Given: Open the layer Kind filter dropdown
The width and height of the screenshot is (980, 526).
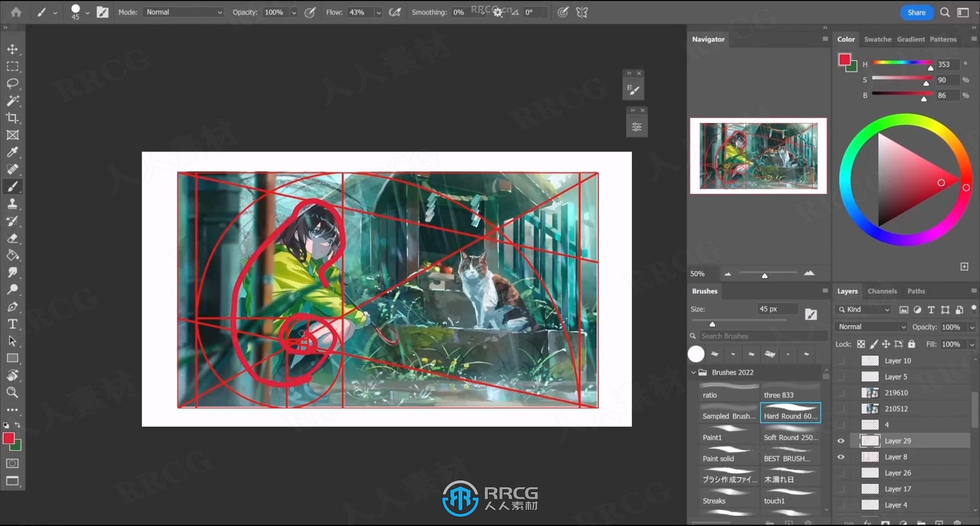Looking at the screenshot, I should tap(864, 309).
